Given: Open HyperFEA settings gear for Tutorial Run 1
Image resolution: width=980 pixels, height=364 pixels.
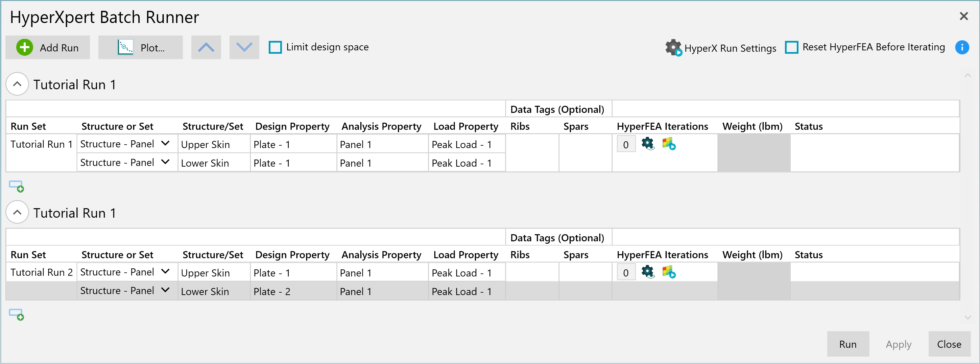Looking at the screenshot, I should 647,144.
